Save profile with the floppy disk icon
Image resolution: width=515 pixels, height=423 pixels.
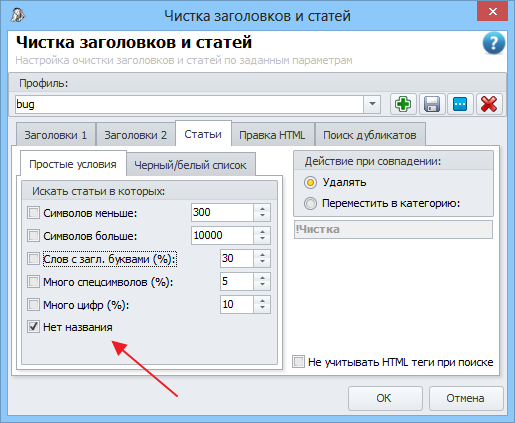(x=432, y=104)
